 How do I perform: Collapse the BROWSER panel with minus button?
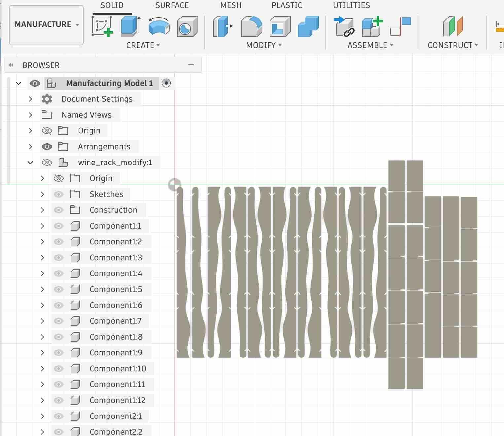click(x=191, y=65)
